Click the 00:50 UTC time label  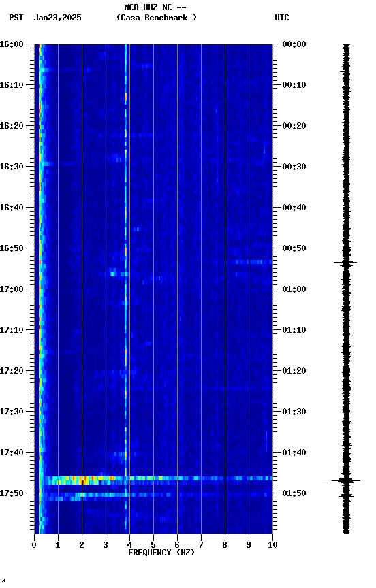294,248
